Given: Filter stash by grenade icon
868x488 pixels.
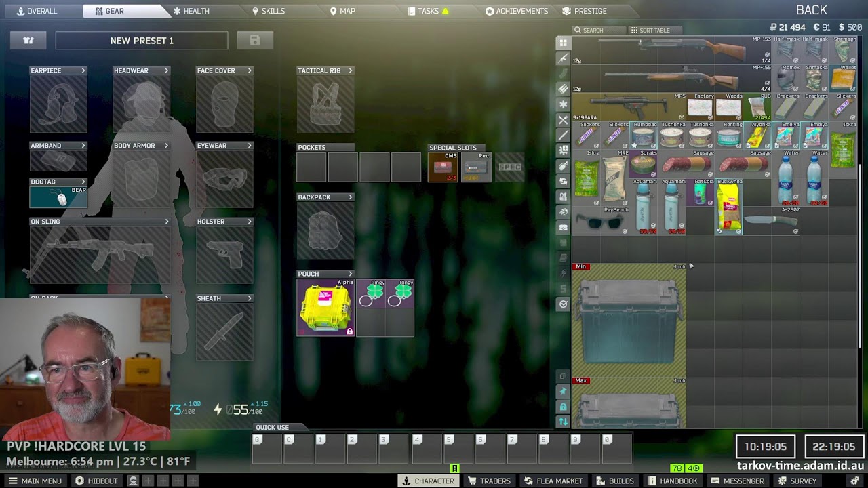Looking at the screenshot, I should point(563,166).
